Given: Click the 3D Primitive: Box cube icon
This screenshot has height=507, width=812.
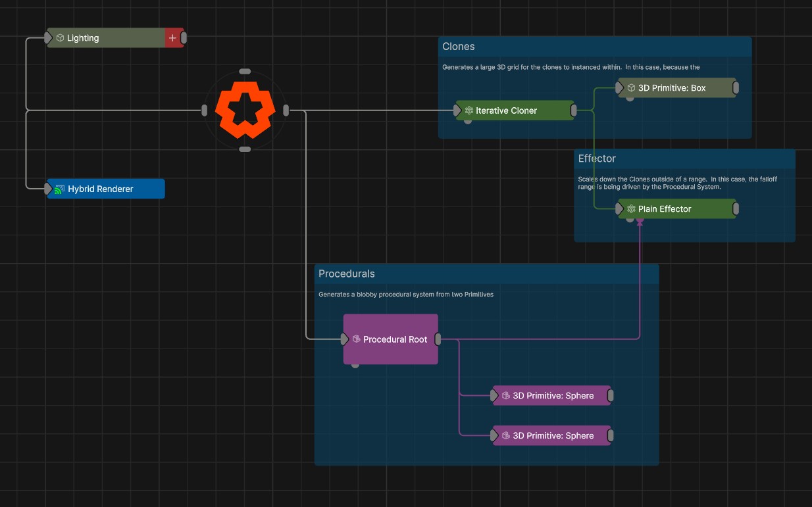Looking at the screenshot, I should pos(631,88).
